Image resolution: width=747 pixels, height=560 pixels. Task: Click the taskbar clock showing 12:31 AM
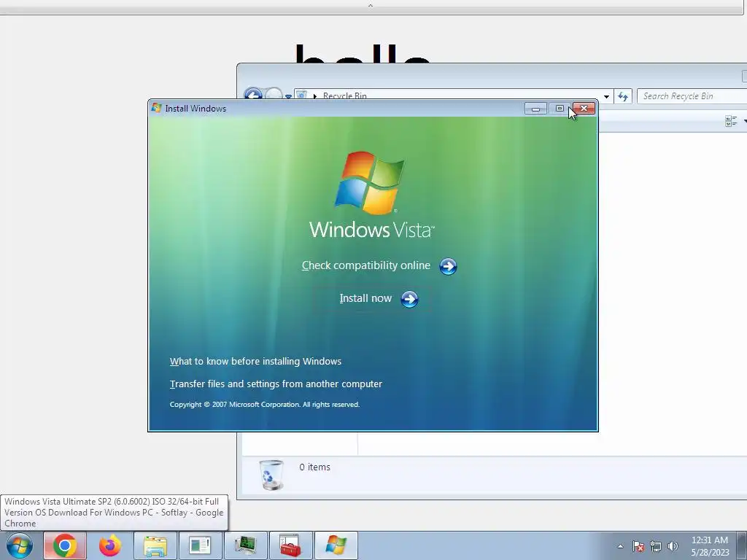[710, 546]
